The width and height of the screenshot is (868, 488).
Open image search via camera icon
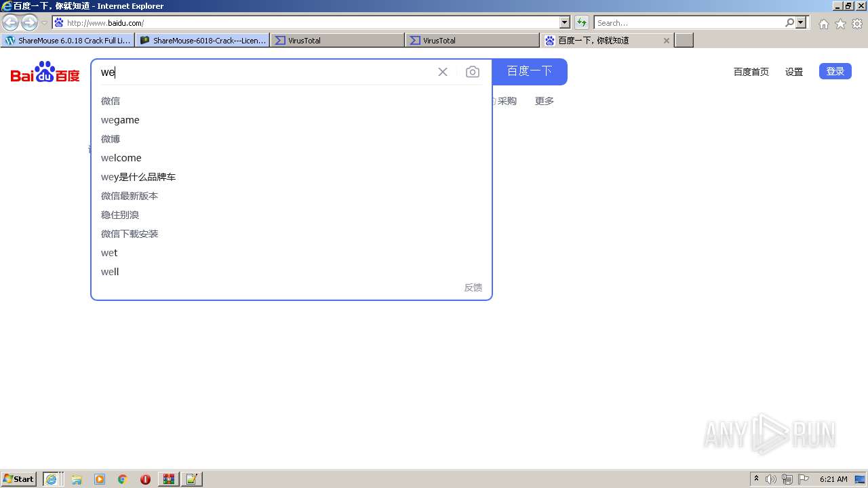coord(473,72)
